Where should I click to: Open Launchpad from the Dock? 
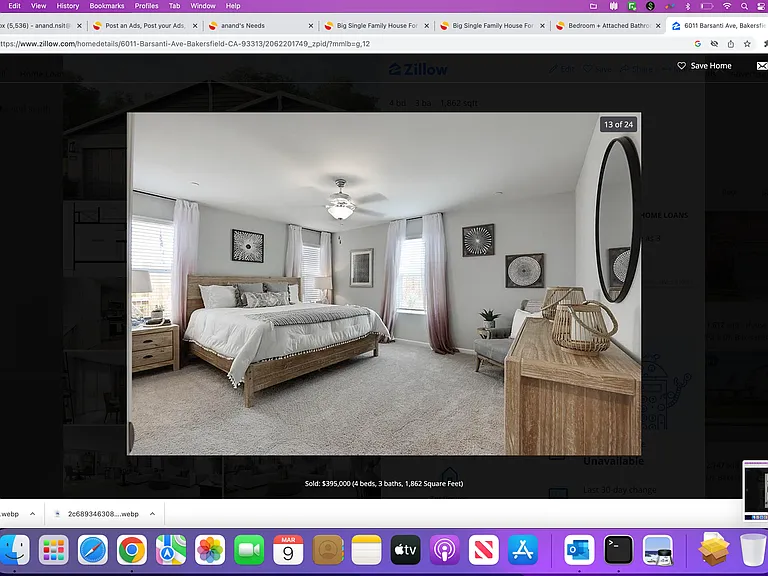coord(53,550)
